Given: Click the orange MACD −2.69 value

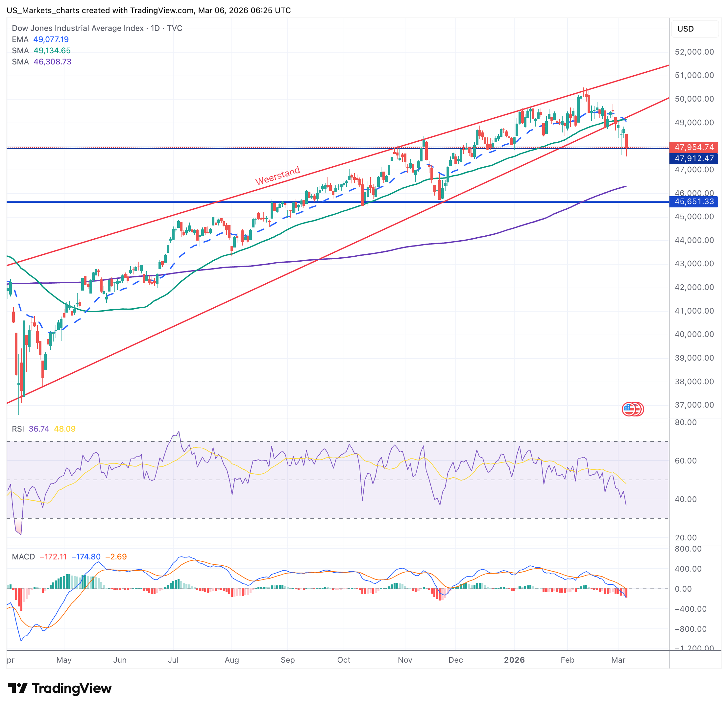Looking at the screenshot, I should (x=116, y=557).
